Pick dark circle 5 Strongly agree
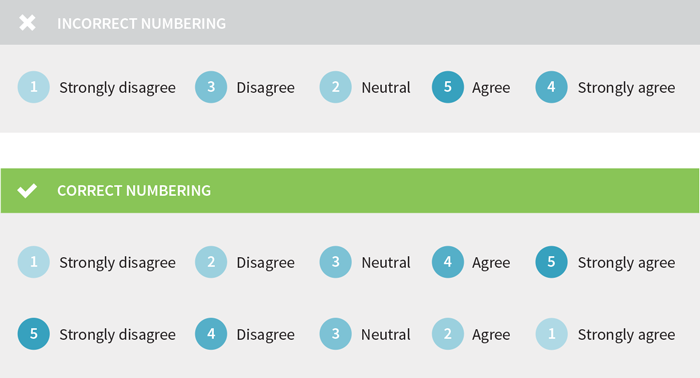The height and width of the screenshot is (378, 700). [551, 262]
